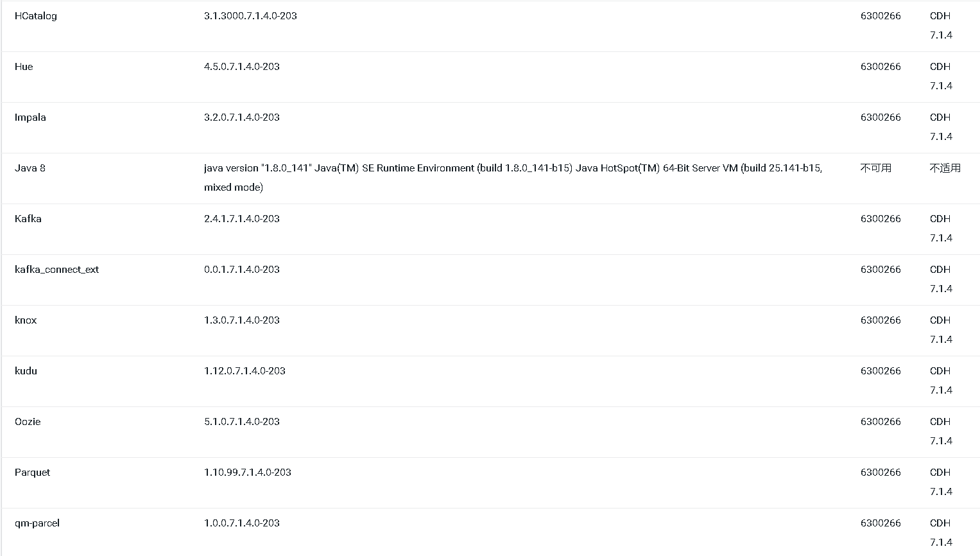
Task: Click Kafka version 2.4.1.7.1.4.0-203
Action: click(x=242, y=219)
